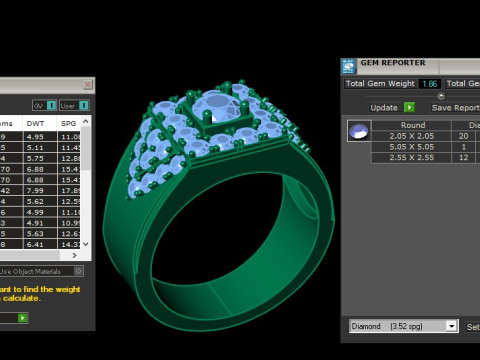Click the DWT value 4.91
Screen dimensions: 480x360
click(35, 223)
